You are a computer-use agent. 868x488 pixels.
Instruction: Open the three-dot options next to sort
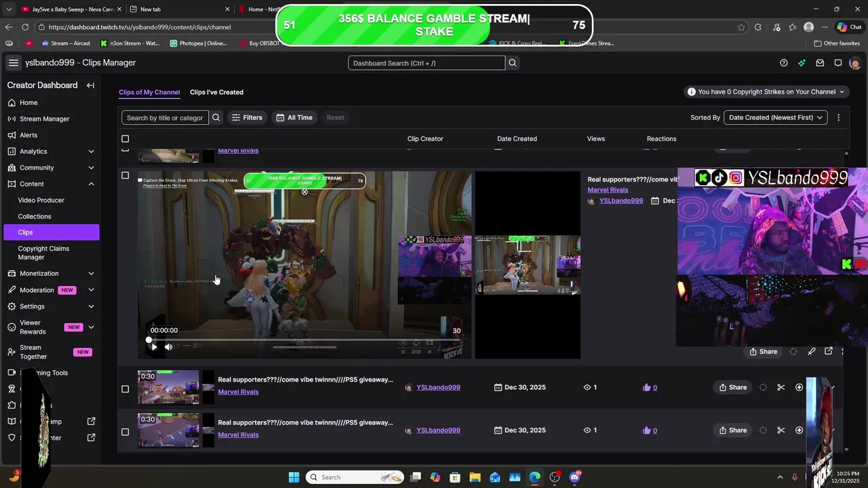click(x=838, y=117)
